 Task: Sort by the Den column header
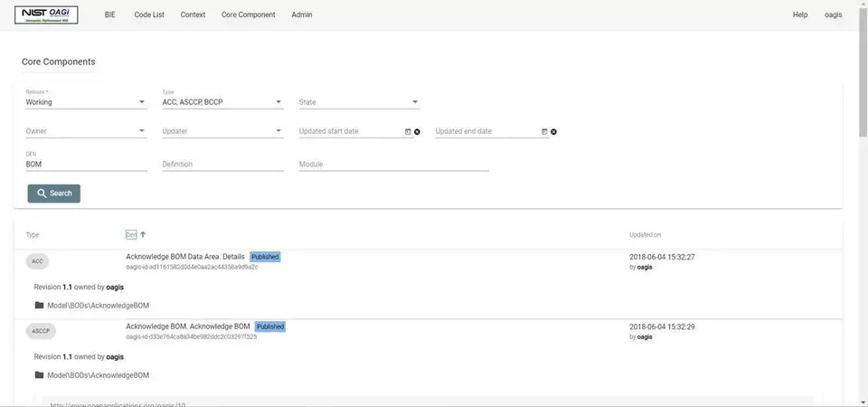pyautogui.click(x=130, y=235)
